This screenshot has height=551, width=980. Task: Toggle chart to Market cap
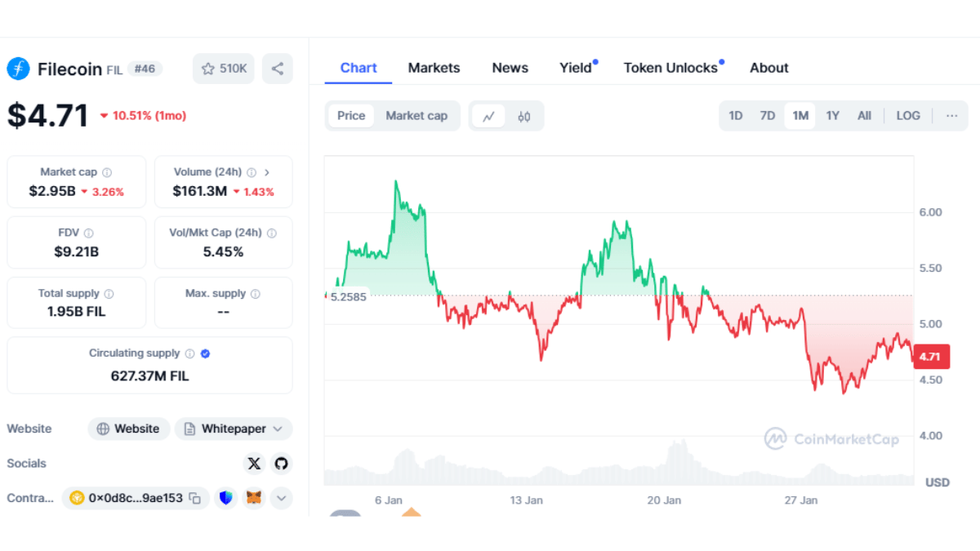(416, 116)
